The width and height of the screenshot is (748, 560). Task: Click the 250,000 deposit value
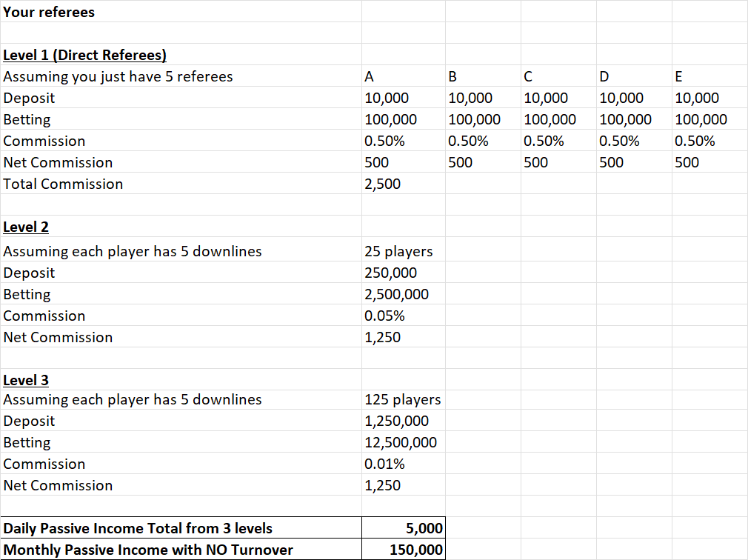pos(391,273)
